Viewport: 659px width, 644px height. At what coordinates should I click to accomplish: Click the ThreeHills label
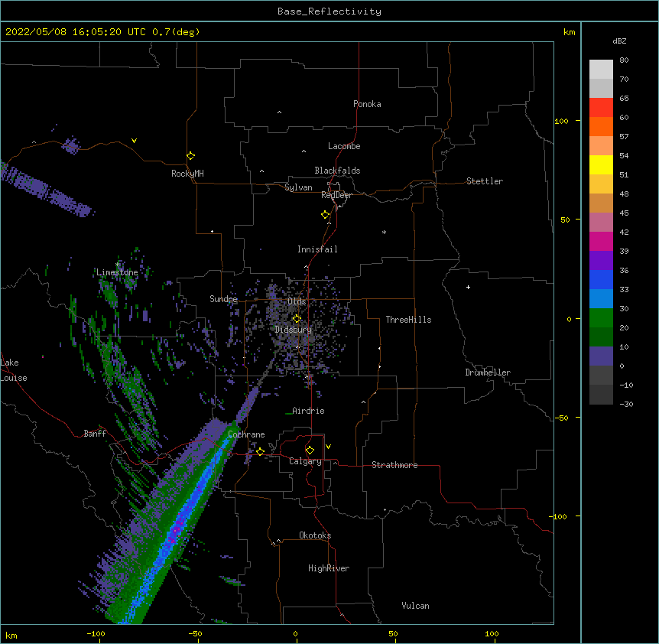[408, 320]
